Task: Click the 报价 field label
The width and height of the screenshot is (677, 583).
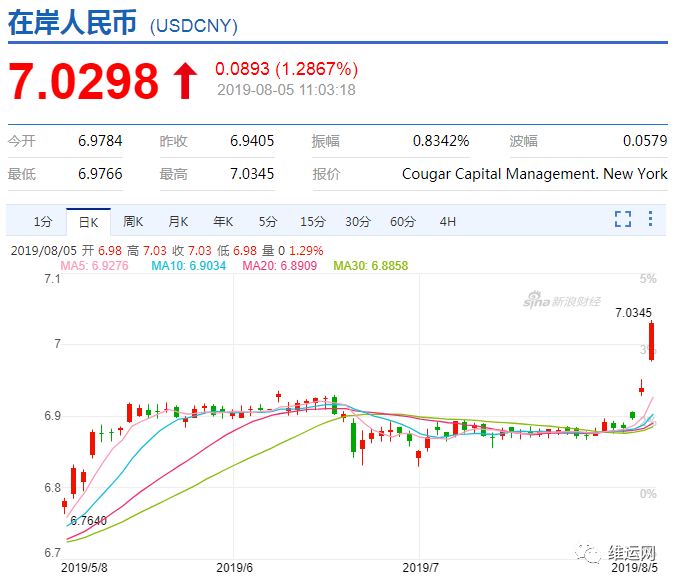Action: click(x=326, y=174)
